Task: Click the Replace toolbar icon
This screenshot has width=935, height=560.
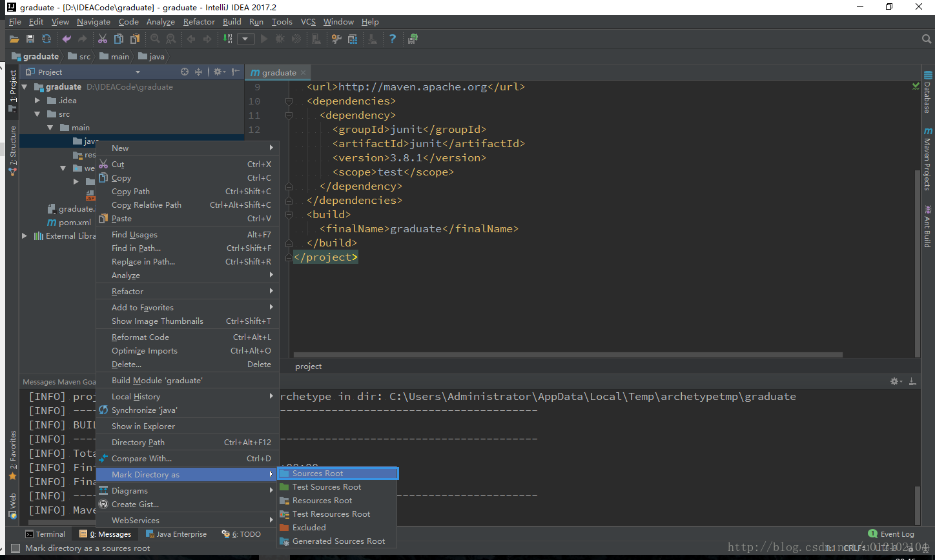Action: [170, 39]
